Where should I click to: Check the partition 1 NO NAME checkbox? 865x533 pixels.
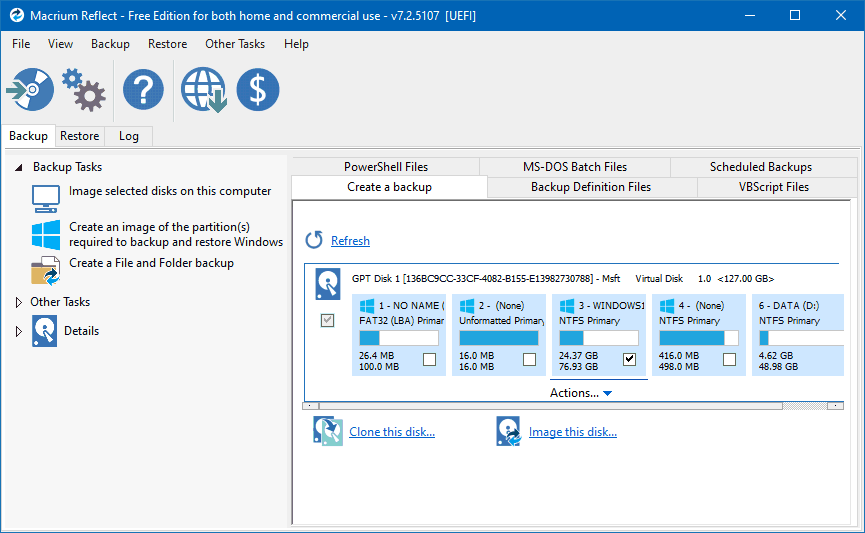tap(429, 360)
